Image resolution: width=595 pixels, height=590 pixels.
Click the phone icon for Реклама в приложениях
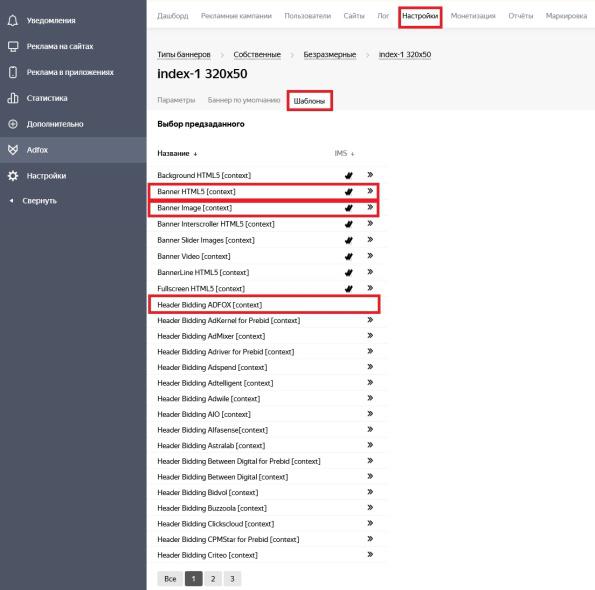pos(13,72)
